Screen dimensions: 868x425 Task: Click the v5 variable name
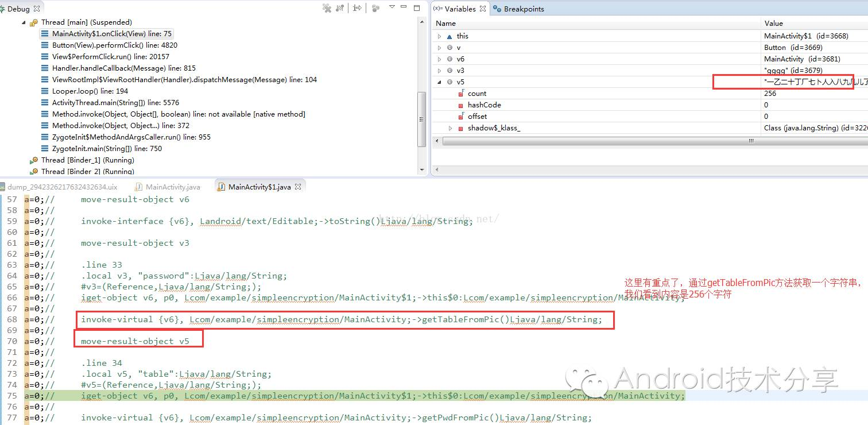point(460,82)
